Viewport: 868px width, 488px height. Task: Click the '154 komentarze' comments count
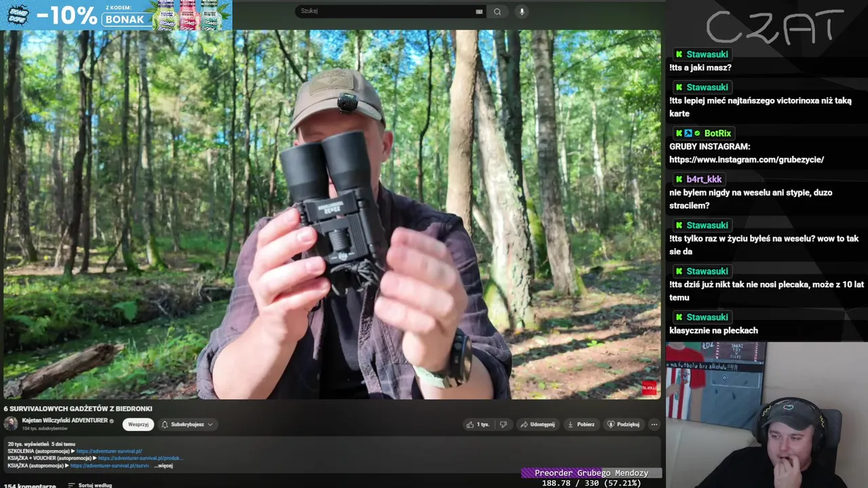30,485
